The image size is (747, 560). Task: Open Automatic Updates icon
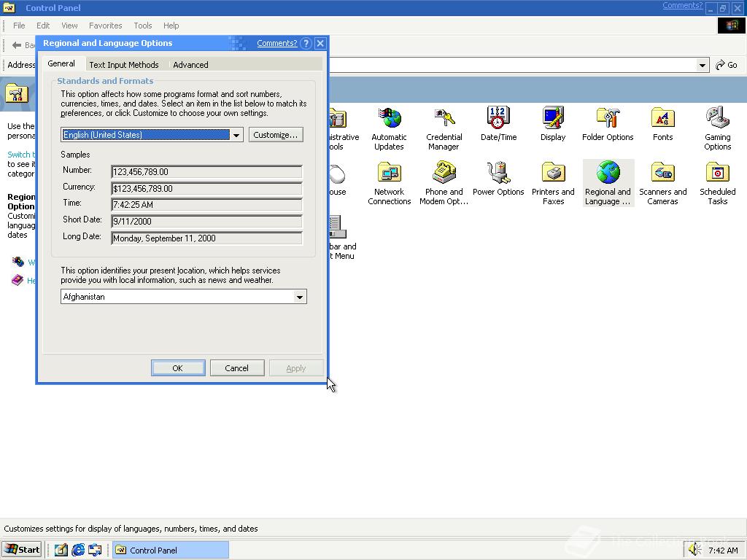(390, 128)
